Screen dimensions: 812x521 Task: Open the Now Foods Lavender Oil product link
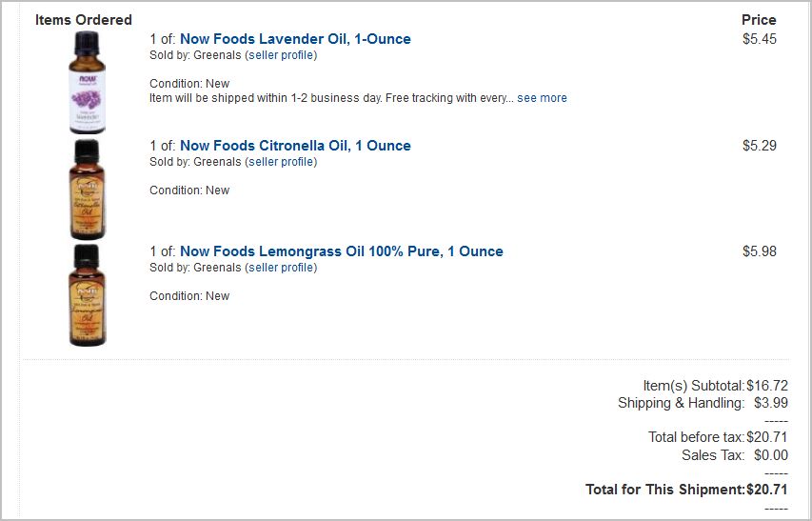coord(295,39)
